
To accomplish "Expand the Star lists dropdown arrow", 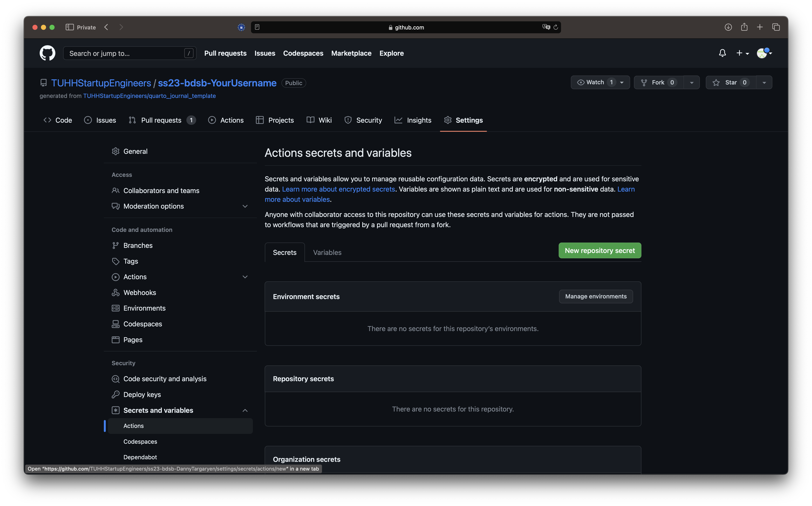I will (764, 82).
